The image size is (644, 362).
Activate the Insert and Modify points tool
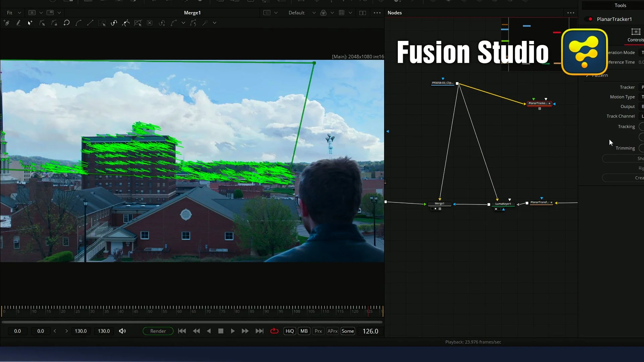click(30, 23)
